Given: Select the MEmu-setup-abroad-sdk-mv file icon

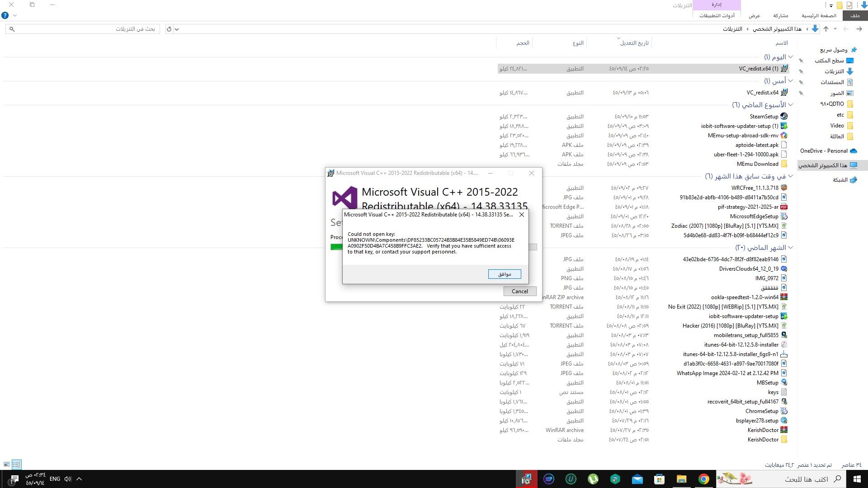Looking at the screenshot, I should tap(784, 136).
